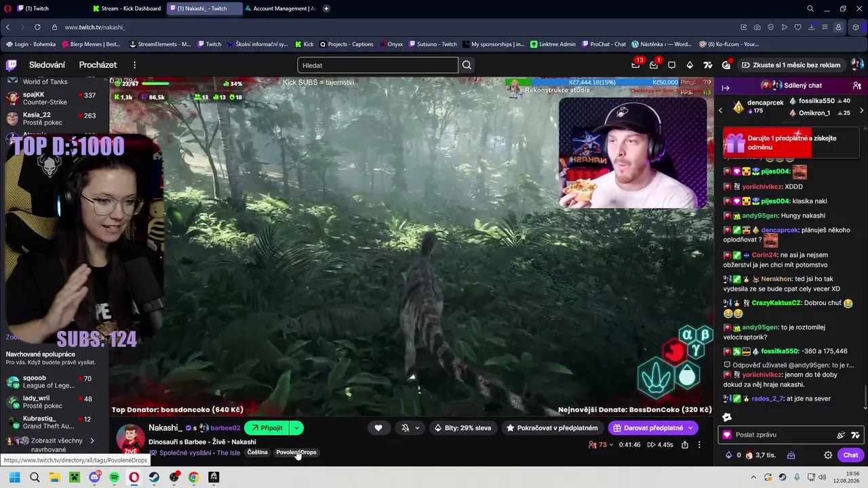Show previous gift leaderboard entry arrow
Image resolution: width=868 pixels, height=488 pixels.
tap(720, 110)
